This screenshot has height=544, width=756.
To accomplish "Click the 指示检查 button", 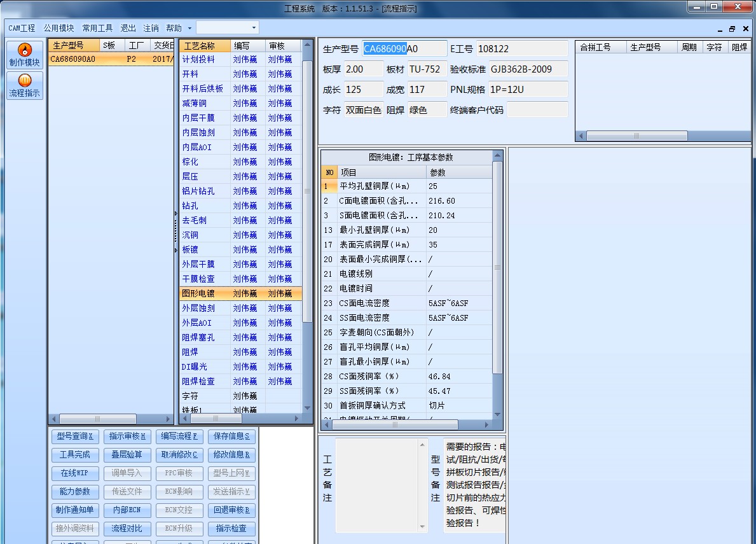I will pos(231,529).
